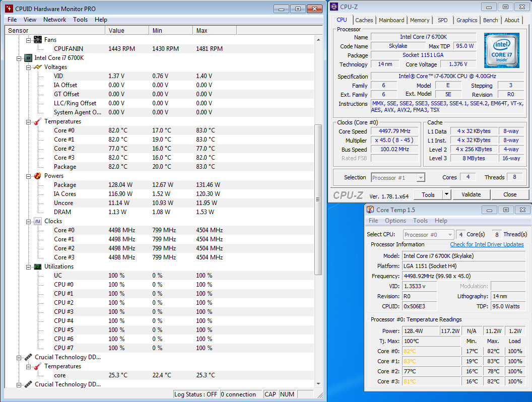Click the thermometer icon beside Crucial Temperatures
The image size is (532, 402).
[x=38, y=366]
